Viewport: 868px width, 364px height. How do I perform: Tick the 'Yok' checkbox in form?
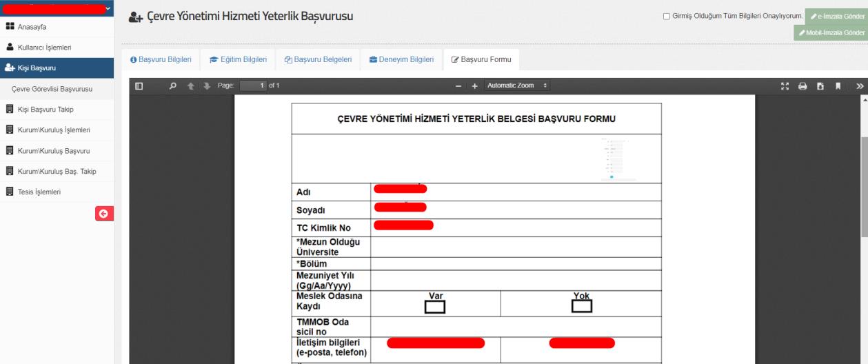582,306
